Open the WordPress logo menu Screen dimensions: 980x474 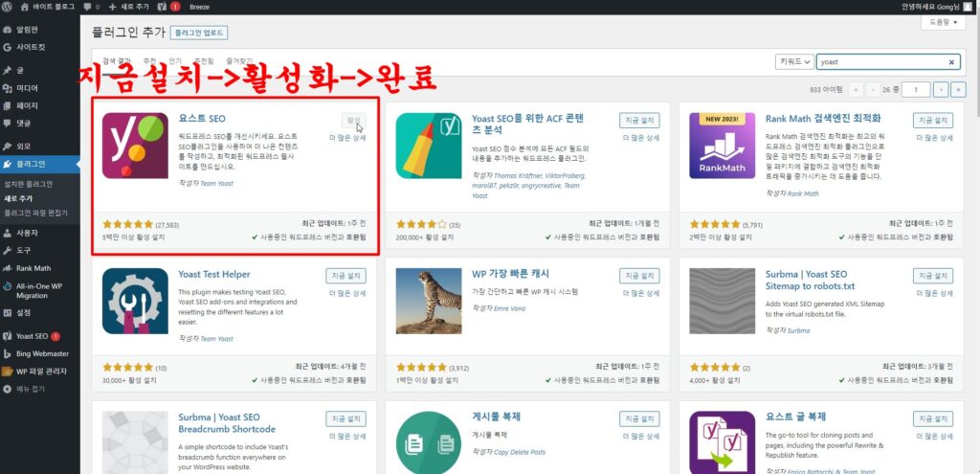click(x=7, y=7)
